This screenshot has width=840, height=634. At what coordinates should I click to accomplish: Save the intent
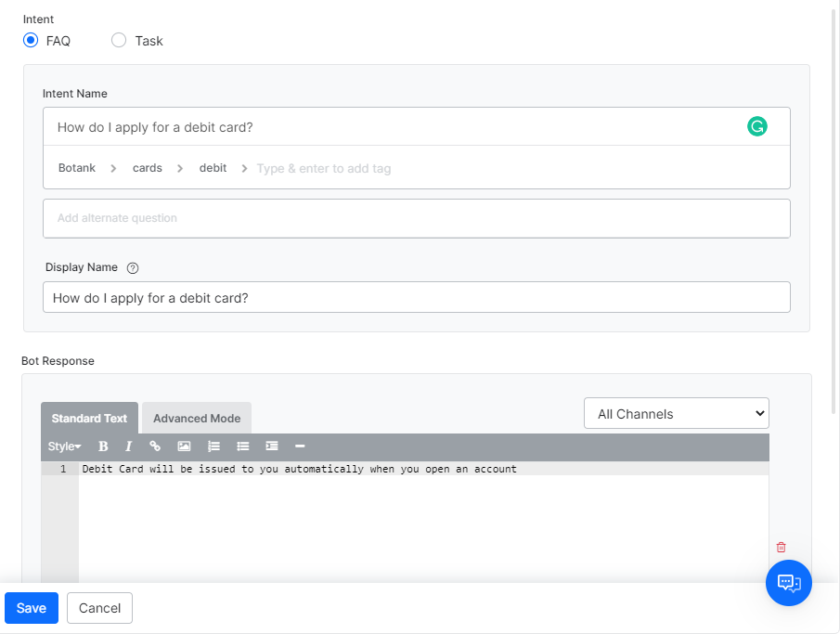pos(31,608)
